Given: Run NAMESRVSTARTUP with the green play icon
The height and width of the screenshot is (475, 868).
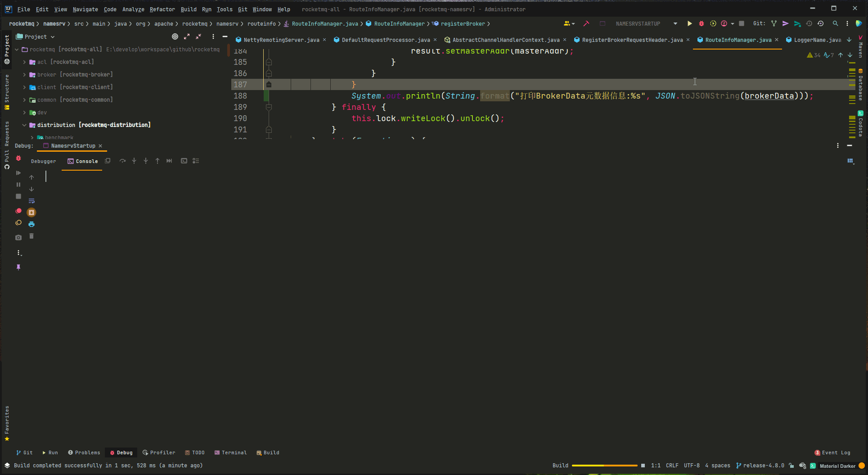Looking at the screenshot, I should coord(689,23).
